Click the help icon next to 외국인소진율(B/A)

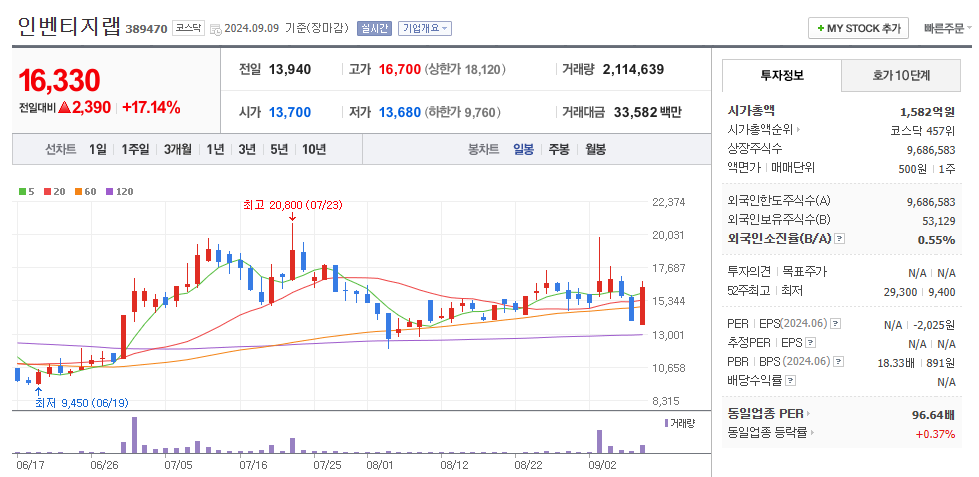pos(840,238)
